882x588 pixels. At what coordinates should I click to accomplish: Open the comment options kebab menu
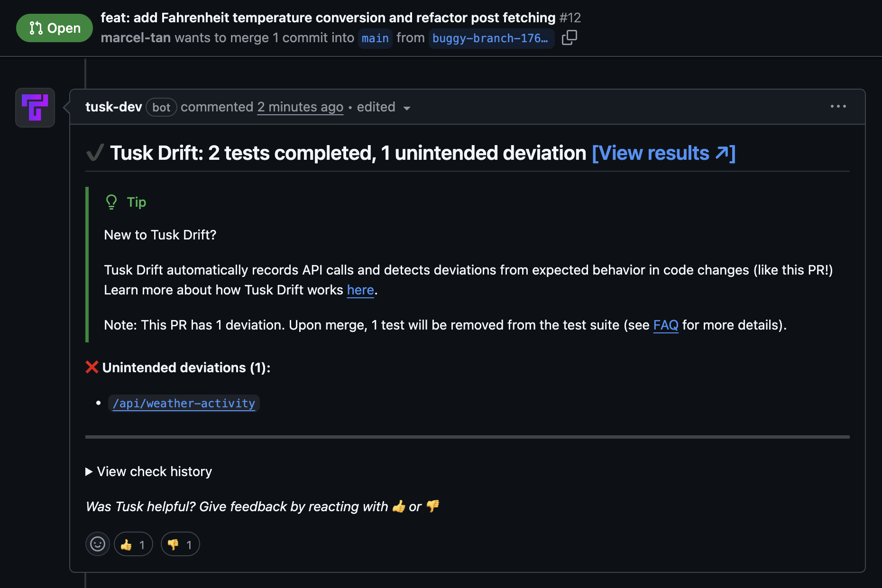pos(838,107)
